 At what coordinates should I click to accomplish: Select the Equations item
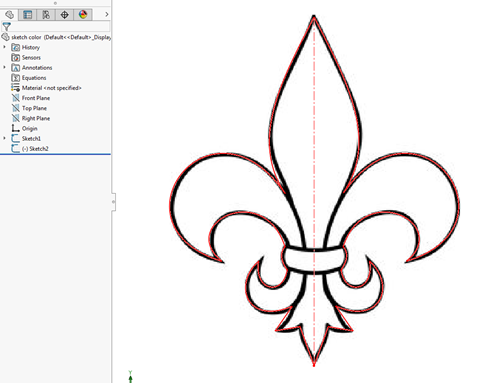click(x=34, y=78)
